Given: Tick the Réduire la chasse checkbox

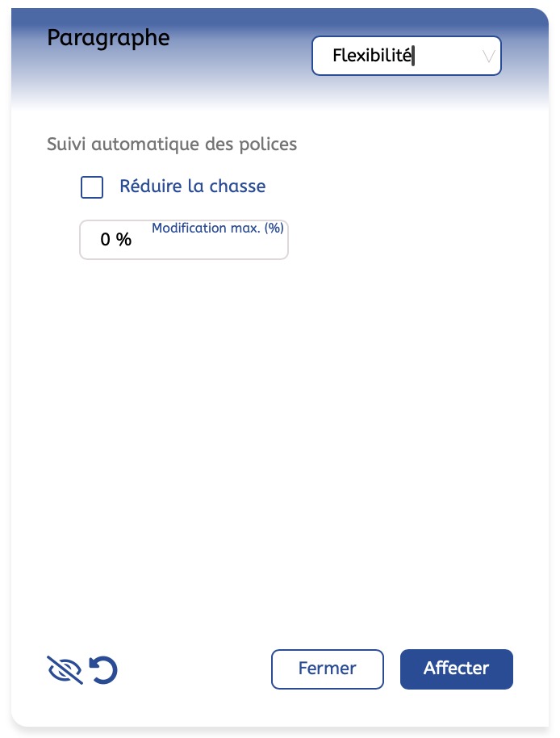Looking at the screenshot, I should point(92,187).
